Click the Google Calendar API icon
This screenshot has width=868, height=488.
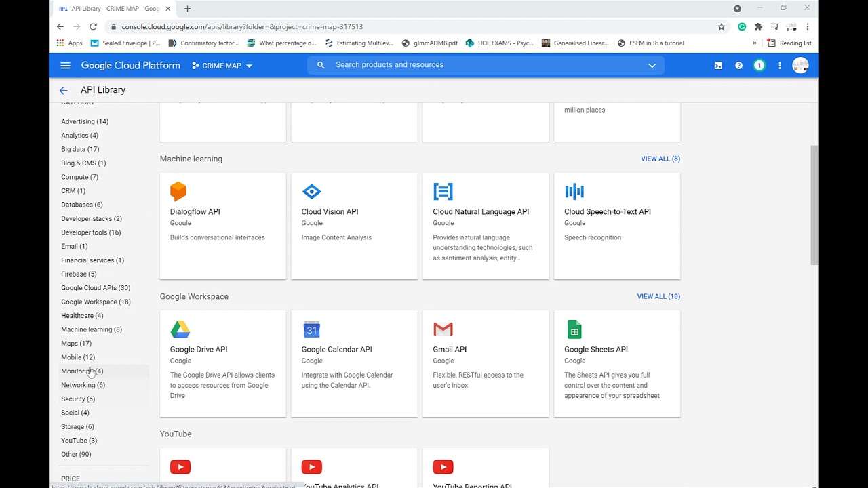pos(311,329)
